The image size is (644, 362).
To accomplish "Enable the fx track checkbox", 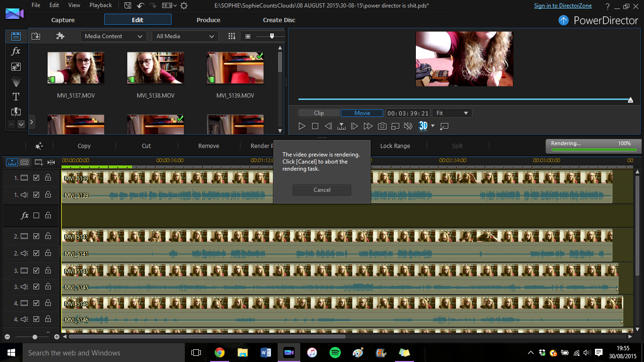I will [36, 215].
